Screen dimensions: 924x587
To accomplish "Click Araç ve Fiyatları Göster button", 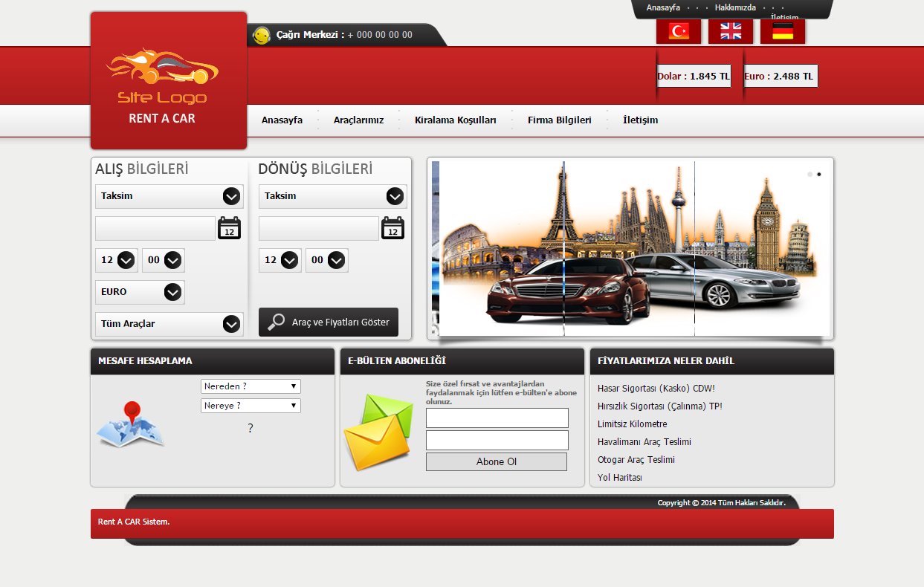I will point(329,322).
